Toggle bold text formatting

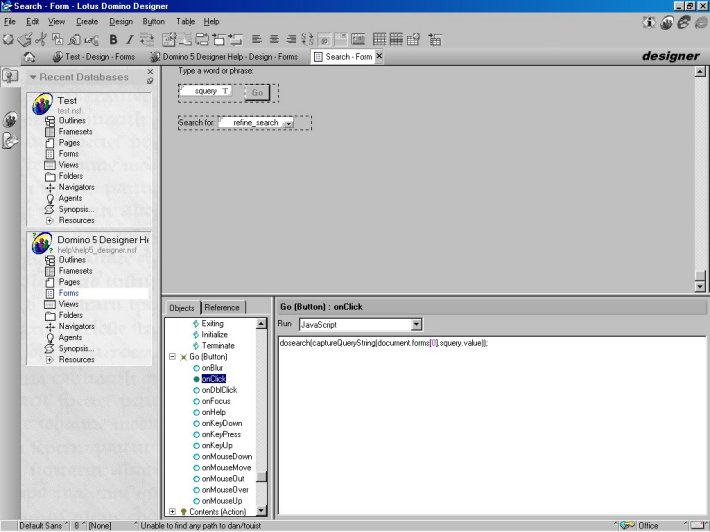point(113,40)
